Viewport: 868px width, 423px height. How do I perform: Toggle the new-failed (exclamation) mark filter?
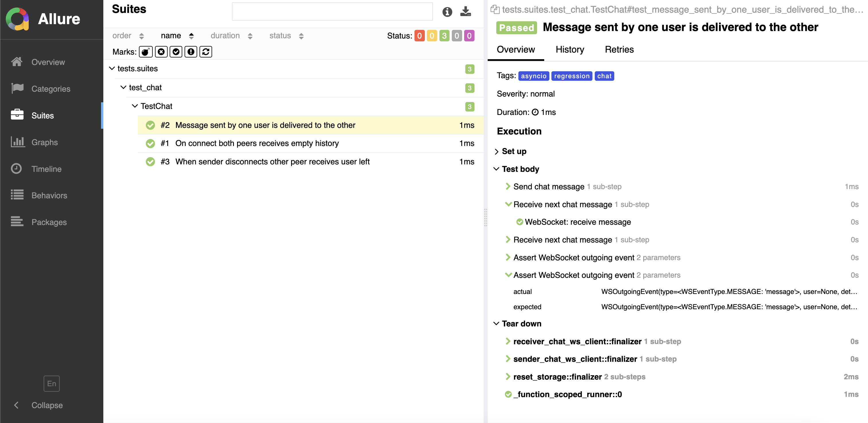[191, 52]
